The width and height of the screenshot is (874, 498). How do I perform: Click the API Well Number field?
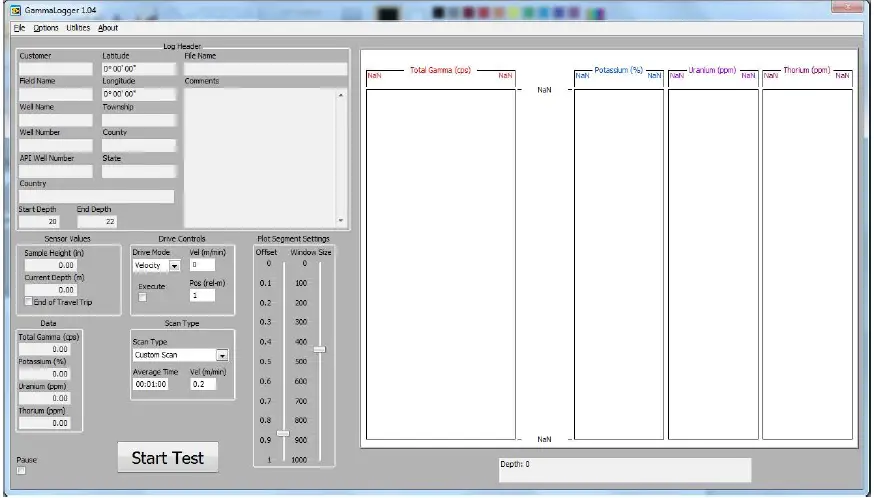point(56,171)
